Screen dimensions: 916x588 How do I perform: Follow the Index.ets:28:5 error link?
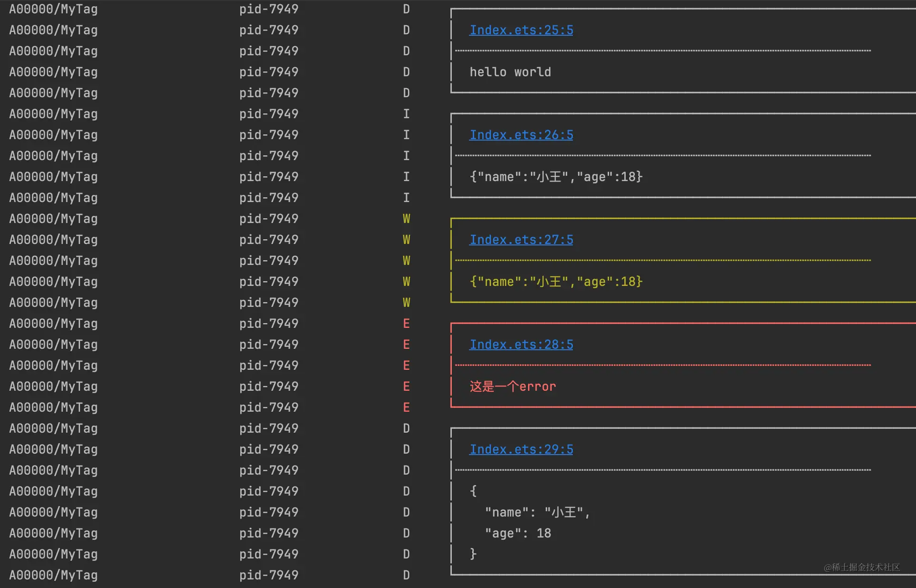tap(521, 345)
